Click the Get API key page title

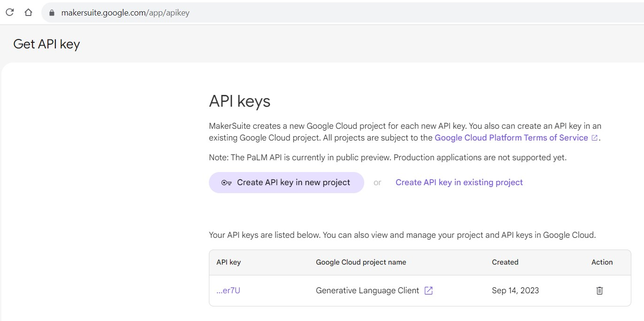(46, 44)
